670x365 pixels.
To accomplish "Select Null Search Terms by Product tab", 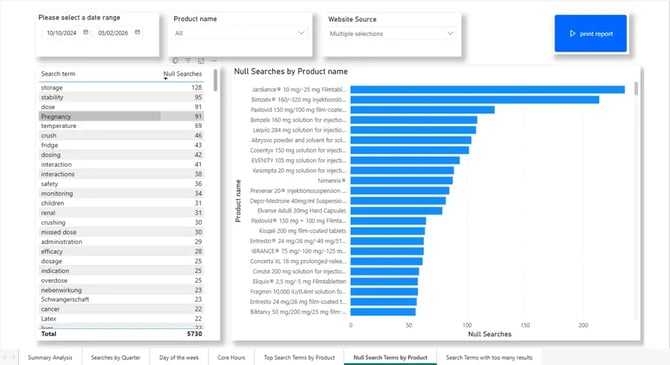I will point(390,357).
